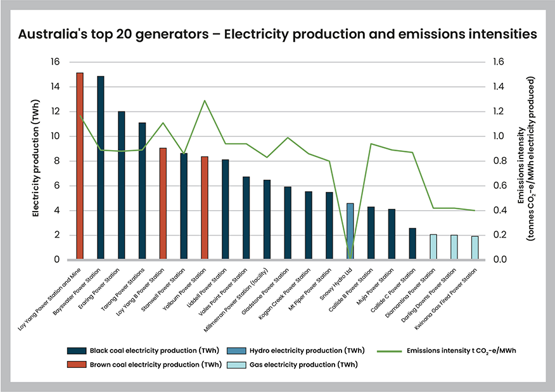Select the chart title text

coord(277,35)
